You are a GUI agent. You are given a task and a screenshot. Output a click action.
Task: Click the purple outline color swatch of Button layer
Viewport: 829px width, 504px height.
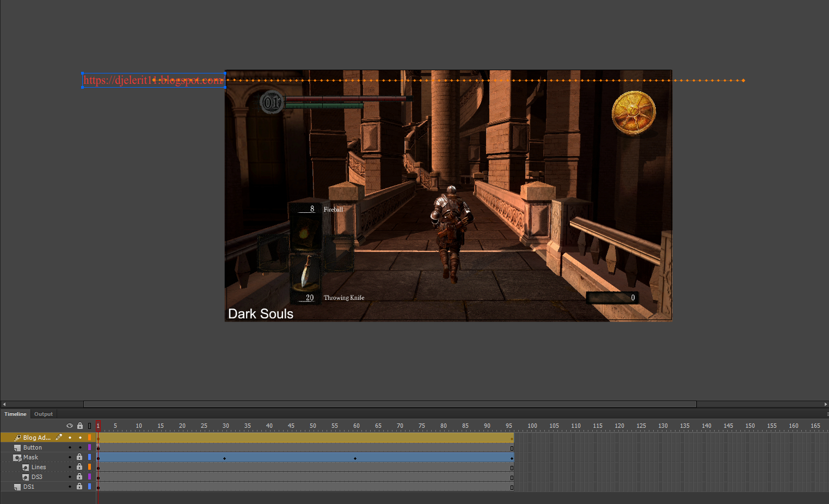point(90,447)
